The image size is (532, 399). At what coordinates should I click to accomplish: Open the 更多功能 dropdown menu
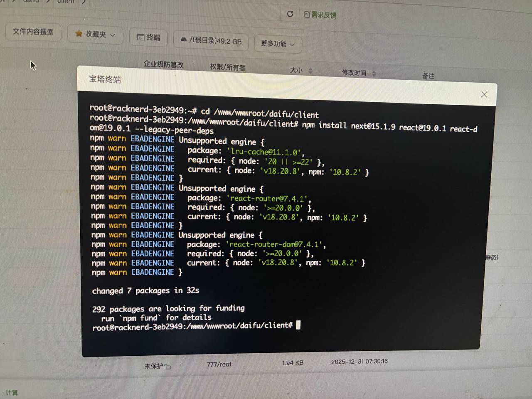point(278,44)
